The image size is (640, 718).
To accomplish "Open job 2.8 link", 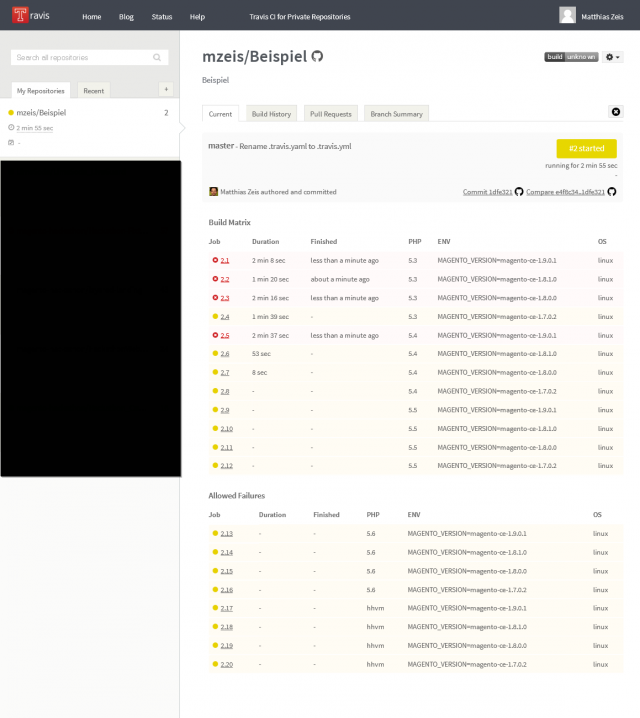I will point(225,391).
